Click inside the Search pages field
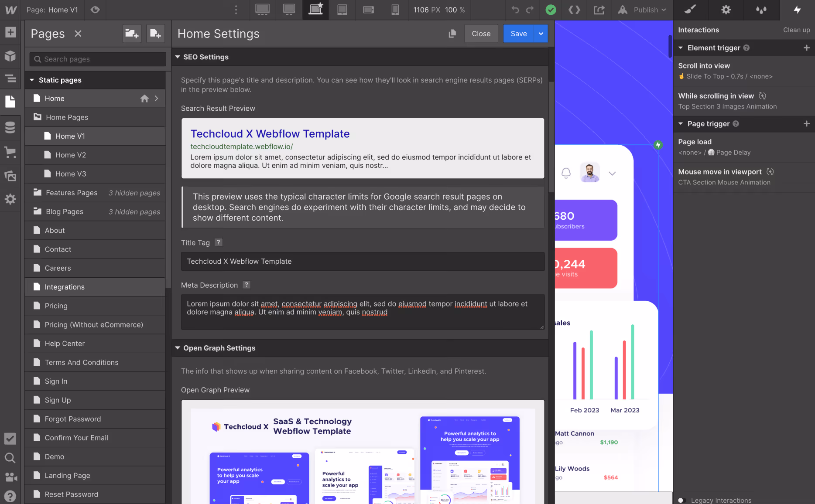The width and height of the screenshot is (815, 504). coord(97,59)
